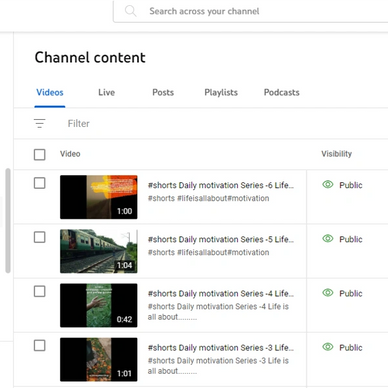Viewport: 388px width, 388px height.
Task: Click the Series -4 Public eye icon
Action: 328,293
